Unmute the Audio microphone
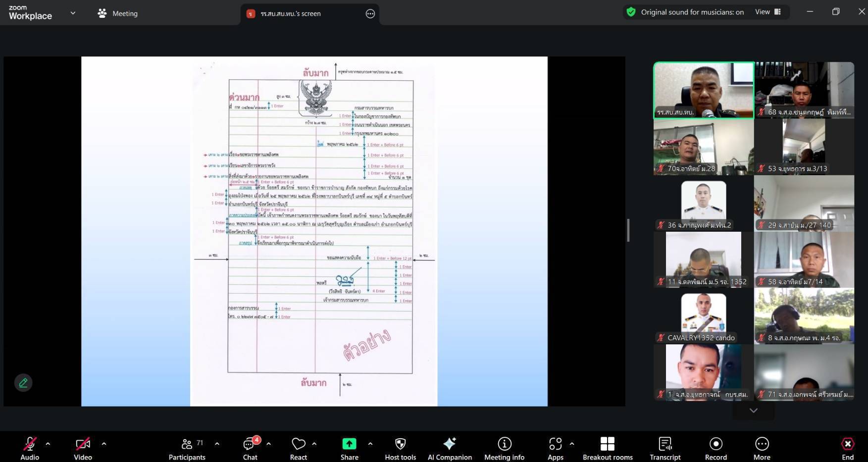The width and height of the screenshot is (868, 462). pos(30,448)
